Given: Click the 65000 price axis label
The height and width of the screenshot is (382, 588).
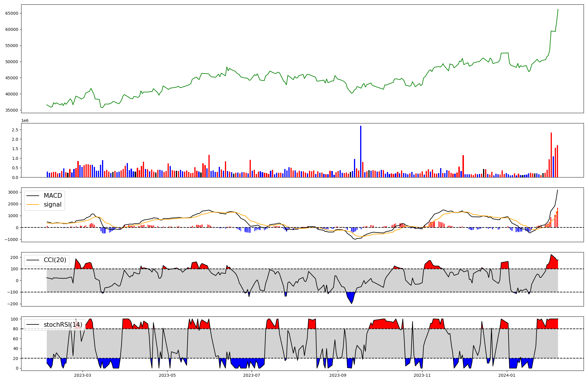Looking at the screenshot, I should tap(12, 13).
